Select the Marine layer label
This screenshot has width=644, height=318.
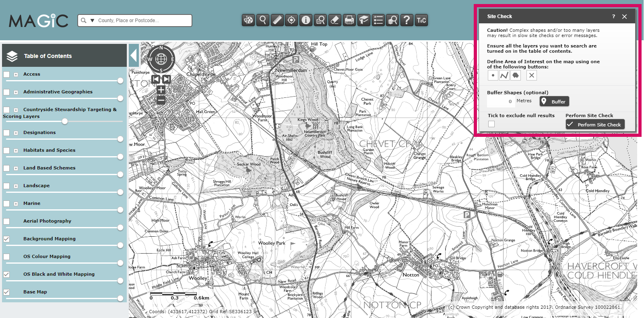tap(32, 204)
